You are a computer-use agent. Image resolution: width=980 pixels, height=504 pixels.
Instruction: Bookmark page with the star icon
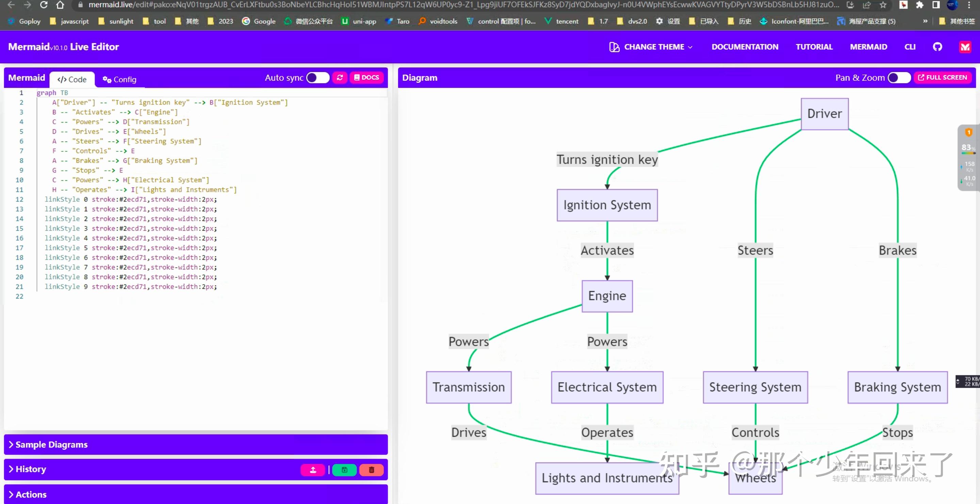pos(883,5)
